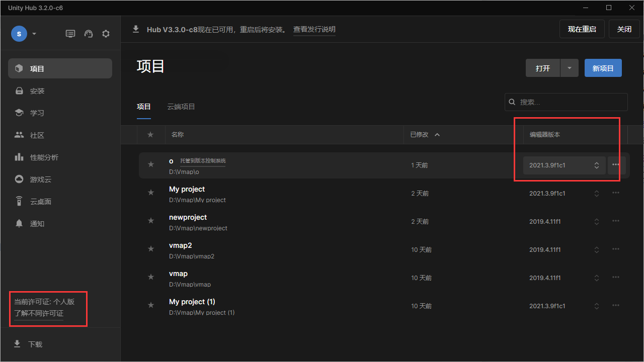Star the vmap project
The image size is (644, 362).
click(x=150, y=277)
